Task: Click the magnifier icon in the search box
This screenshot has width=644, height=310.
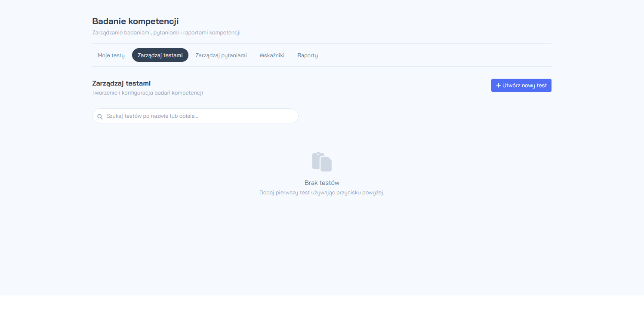Action: (x=100, y=116)
